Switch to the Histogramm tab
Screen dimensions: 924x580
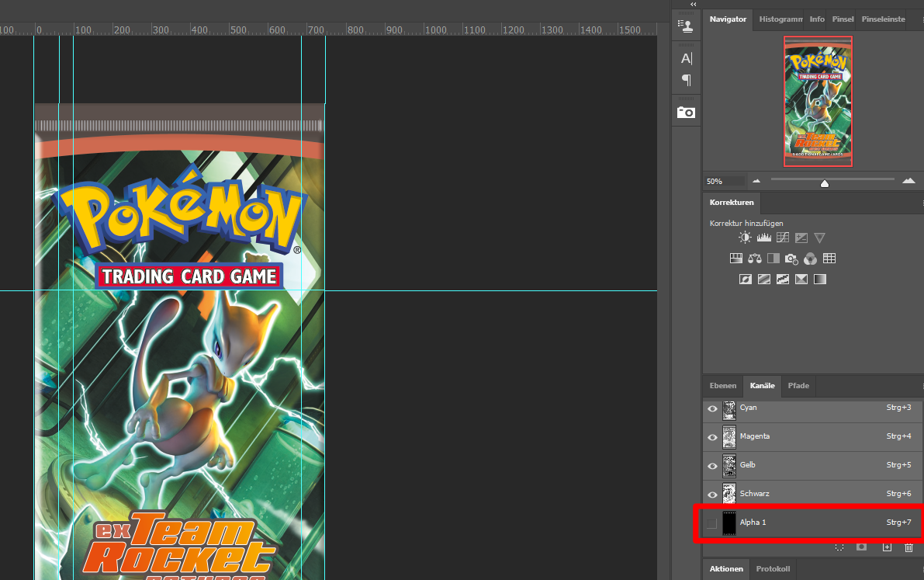coord(780,19)
